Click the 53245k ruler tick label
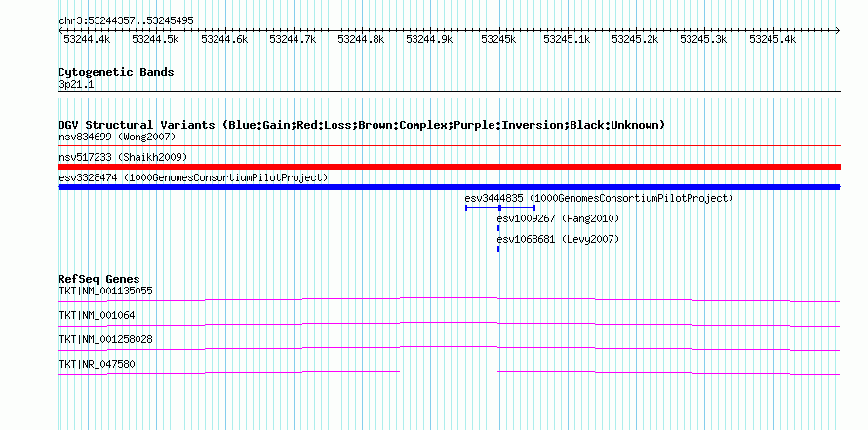The width and height of the screenshot is (868, 430). (x=498, y=39)
